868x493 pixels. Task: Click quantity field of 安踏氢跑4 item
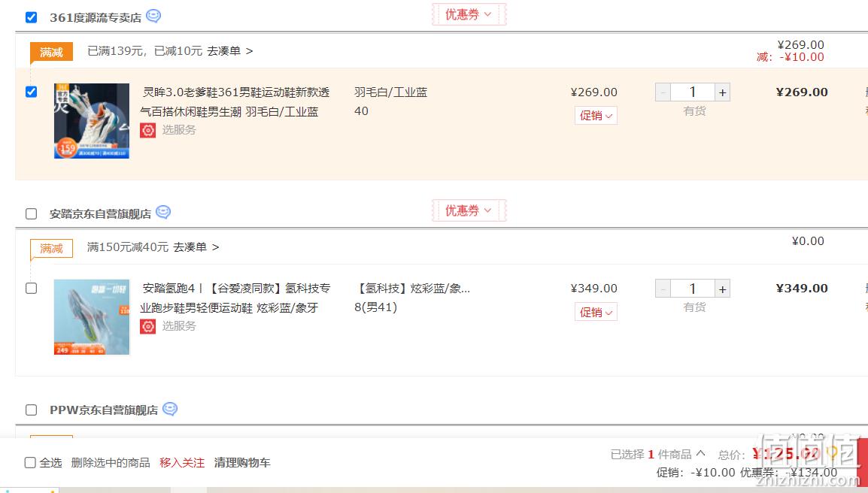693,289
